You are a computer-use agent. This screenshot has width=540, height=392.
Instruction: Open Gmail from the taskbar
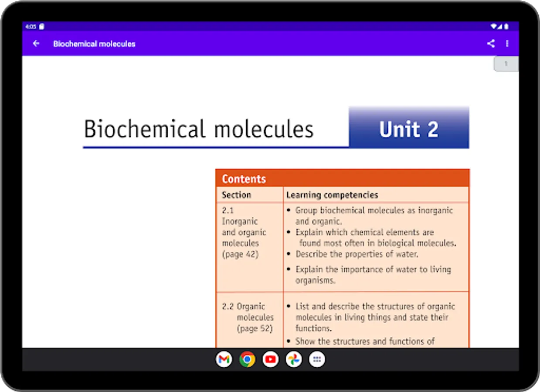[224, 359]
